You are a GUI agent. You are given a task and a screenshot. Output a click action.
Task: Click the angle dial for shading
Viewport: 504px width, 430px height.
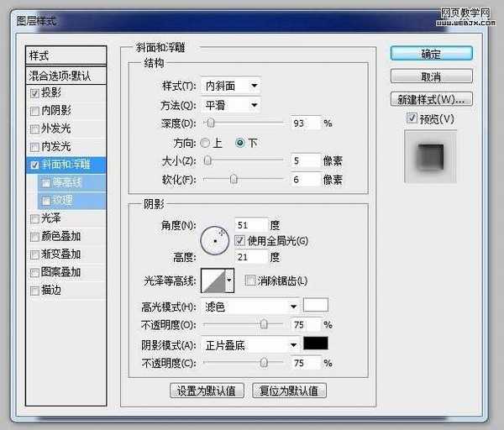pyautogui.click(x=217, y=240)
